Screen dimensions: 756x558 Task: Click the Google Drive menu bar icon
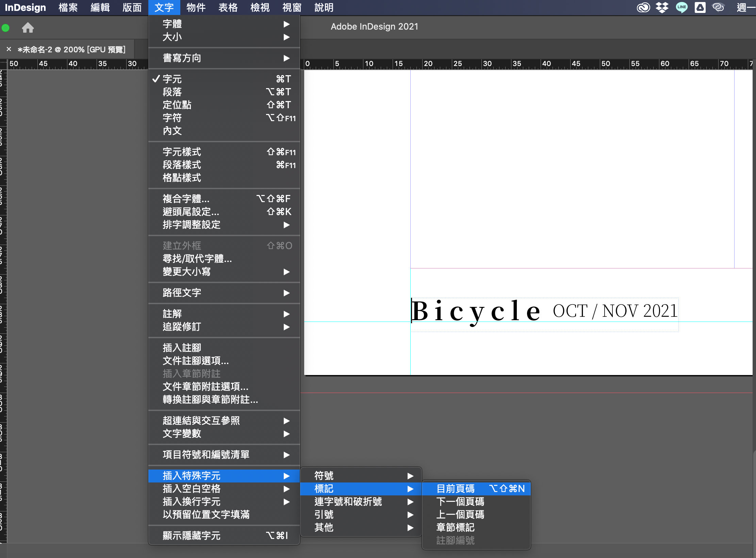(700, 7)
